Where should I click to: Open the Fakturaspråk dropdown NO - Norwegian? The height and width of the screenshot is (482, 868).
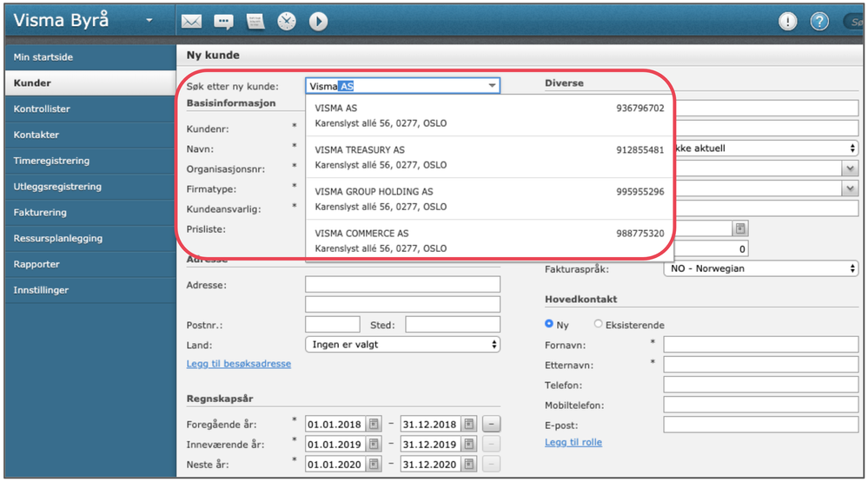[761, 268]
